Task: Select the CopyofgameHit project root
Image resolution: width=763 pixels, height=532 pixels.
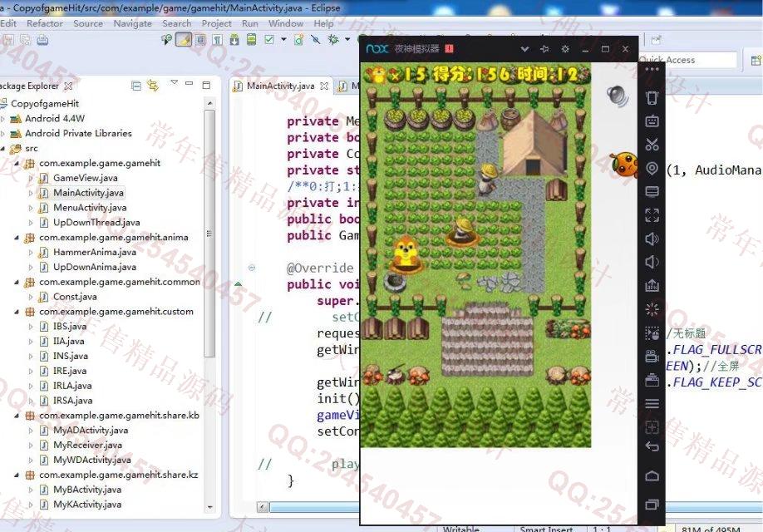Action: [x=45, y=104]
